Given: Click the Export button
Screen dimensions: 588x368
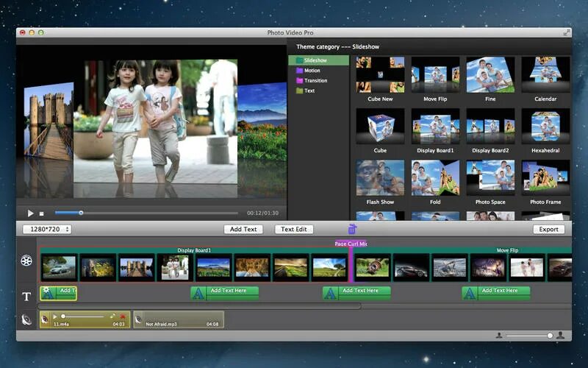Looking at the screenshot, I should (x=548, y=229).
